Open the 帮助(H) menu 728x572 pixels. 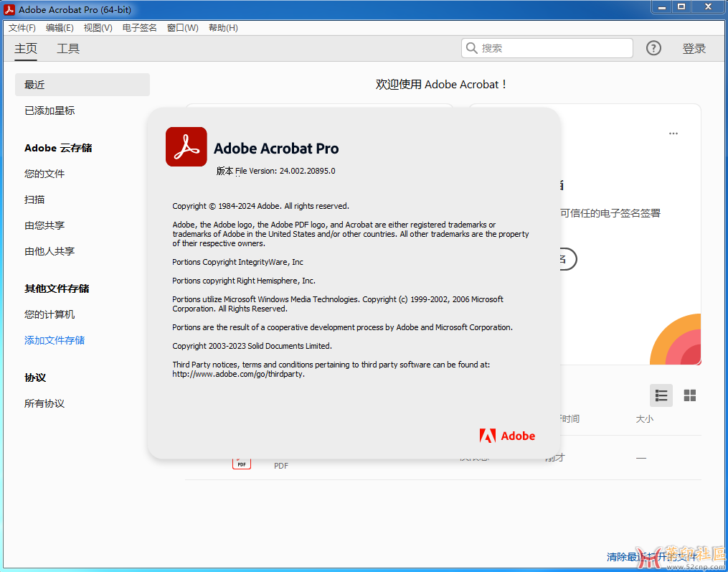coord(223,28)
